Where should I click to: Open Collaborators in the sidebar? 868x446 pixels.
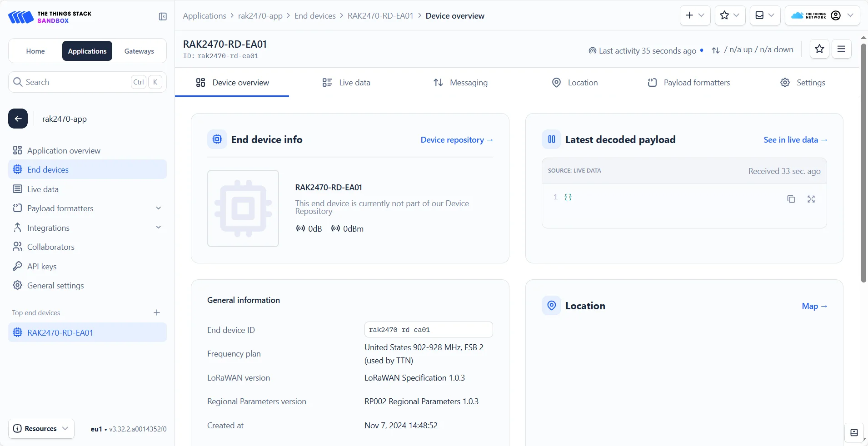tap(87, 247)
